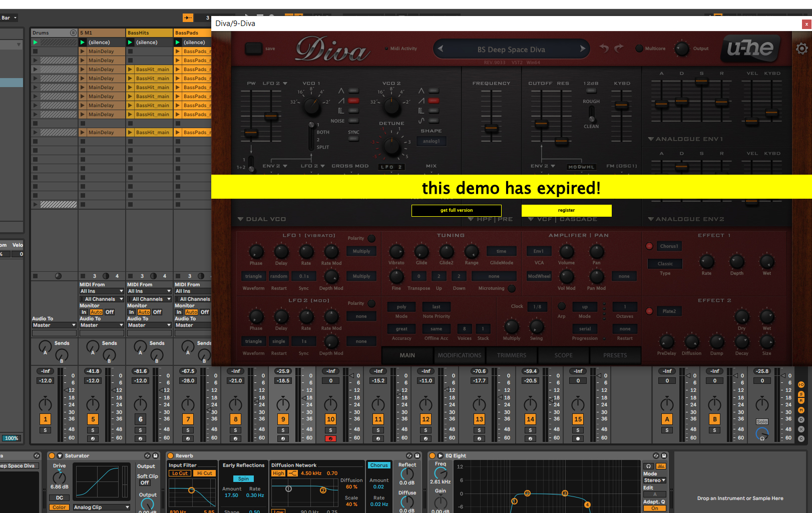
Task: Click the Diva undo arrow
Action: click(x=605, y=48)
